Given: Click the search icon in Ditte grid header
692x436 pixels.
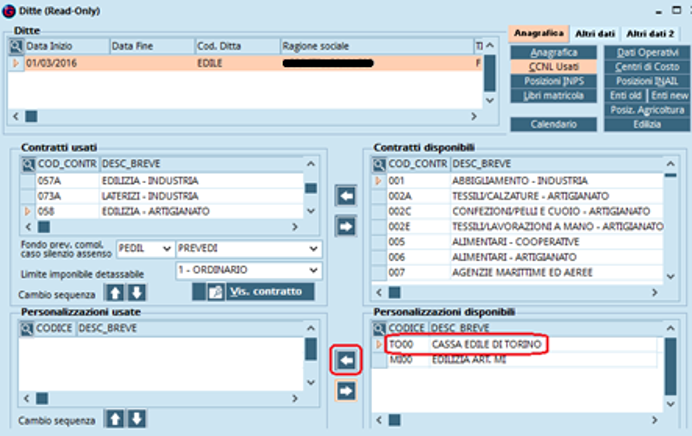Looking at the screenshot, I should point(16,46).
